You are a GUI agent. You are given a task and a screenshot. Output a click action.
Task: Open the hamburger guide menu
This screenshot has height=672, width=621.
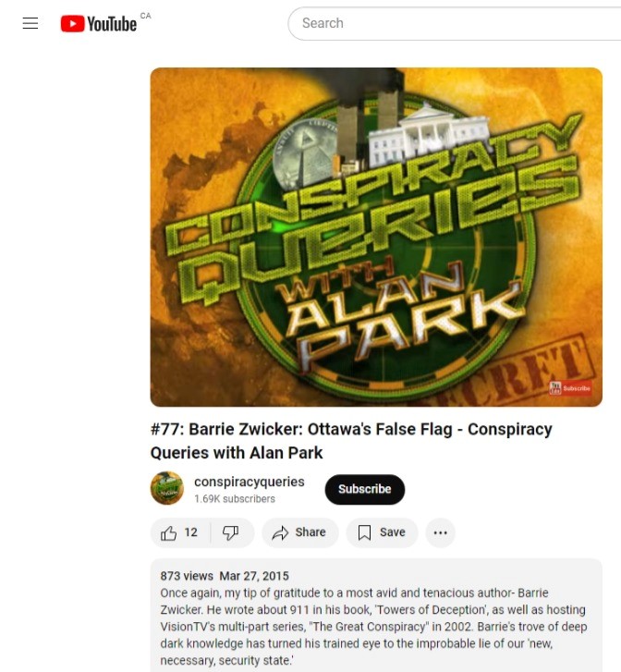30,23
